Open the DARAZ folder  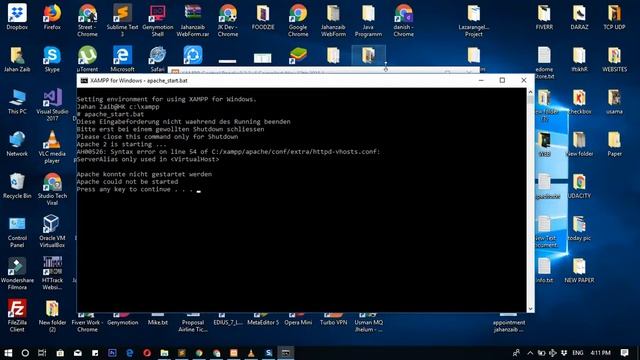(579, 17)
